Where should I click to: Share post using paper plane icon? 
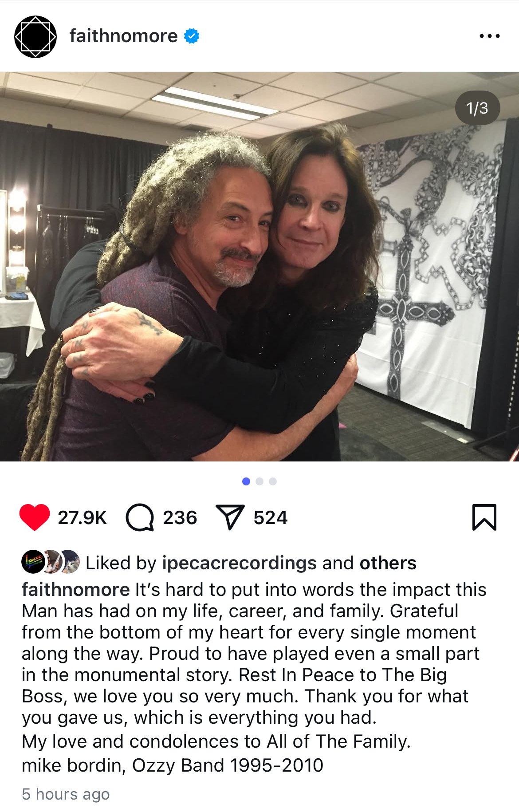(x=230, y=517)
